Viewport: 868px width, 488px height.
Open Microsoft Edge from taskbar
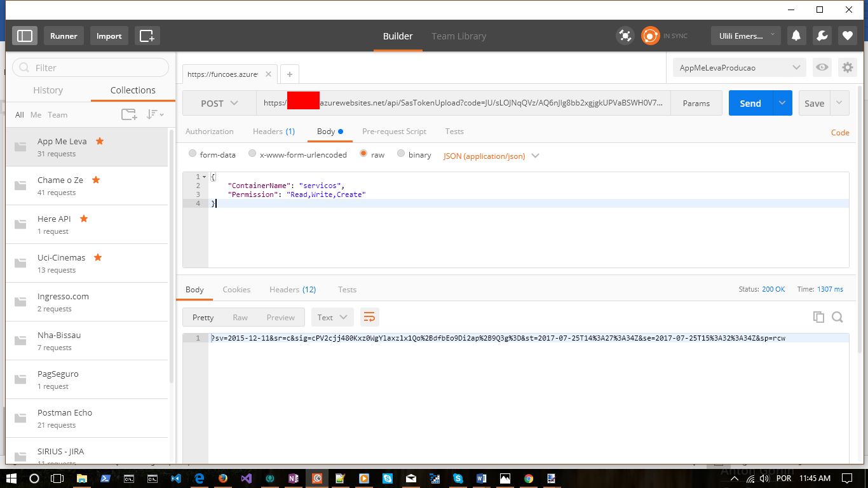coord(199,478)
